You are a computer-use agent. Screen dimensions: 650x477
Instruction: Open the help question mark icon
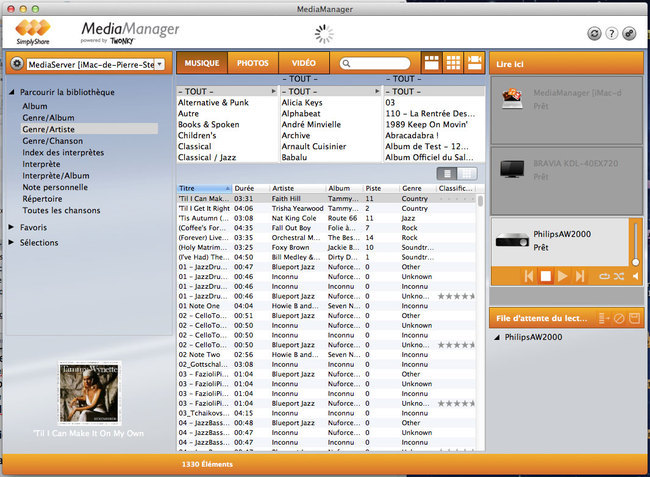[x=611, y=34]
